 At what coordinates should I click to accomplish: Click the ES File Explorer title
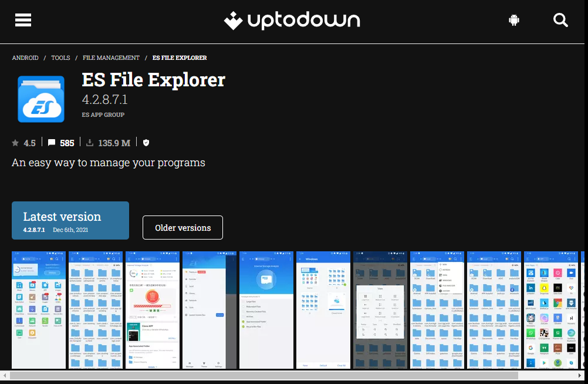(153, 80)
